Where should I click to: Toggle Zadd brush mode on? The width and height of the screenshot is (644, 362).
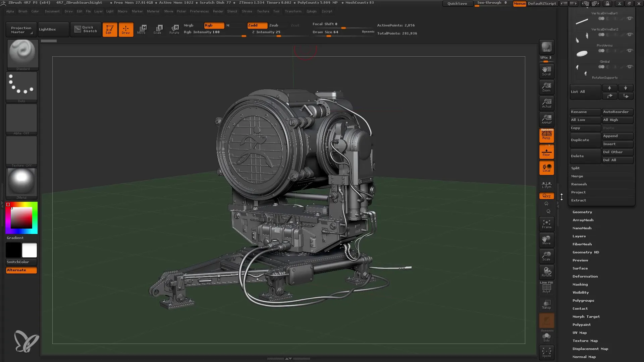pyautogui.click(x=257, y=25)
